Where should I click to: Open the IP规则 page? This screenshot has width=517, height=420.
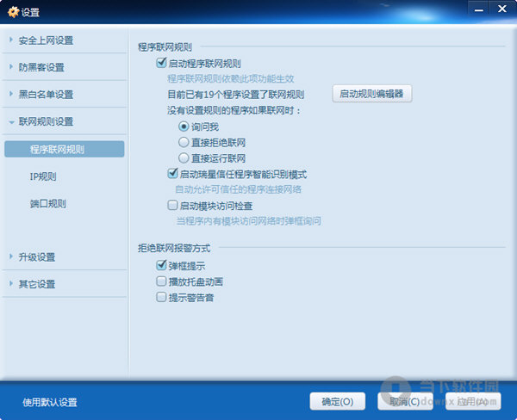coord(42,176)
